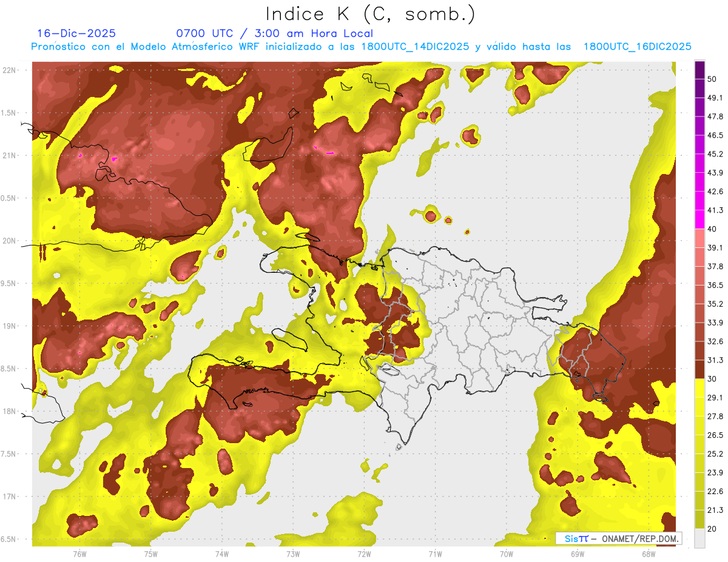Pick the bright magenta band between 40 and 41.3
Viewport: 728px width, 562px height.
699,219
